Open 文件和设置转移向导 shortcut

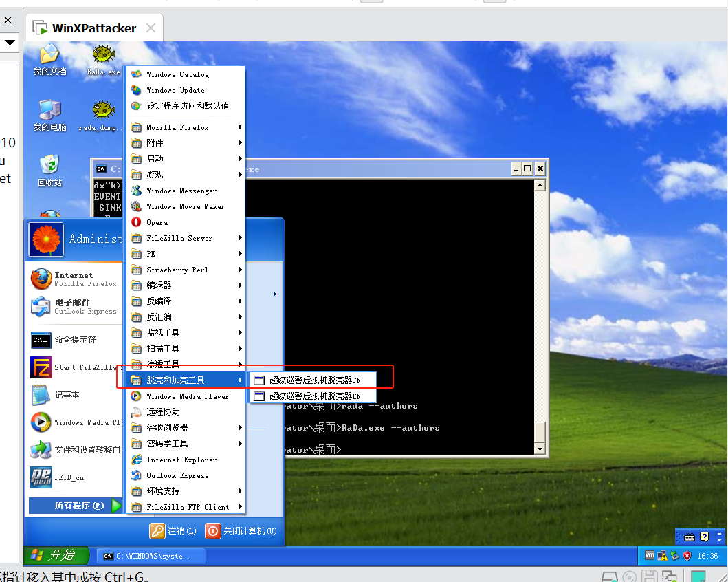tap(74, 450)
